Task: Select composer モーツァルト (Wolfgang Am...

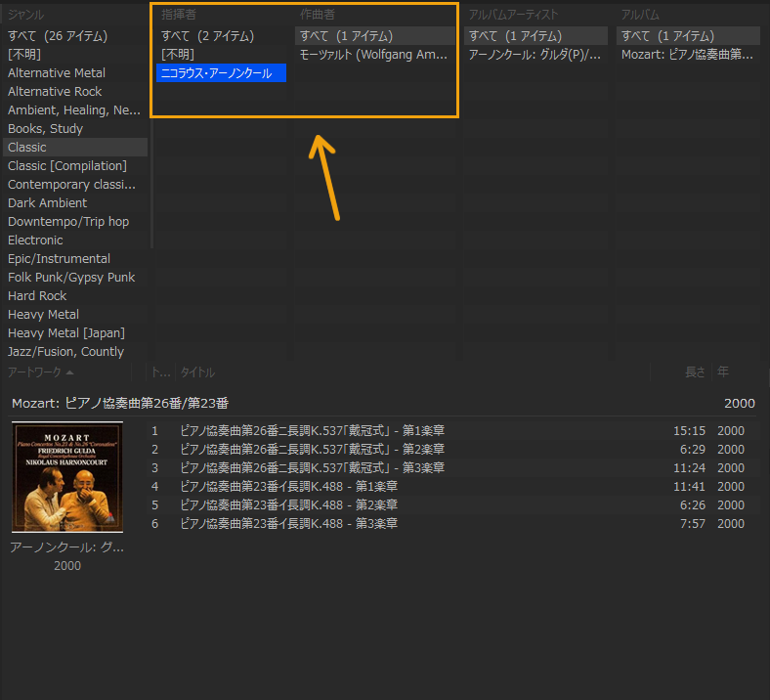Action: 375,55
